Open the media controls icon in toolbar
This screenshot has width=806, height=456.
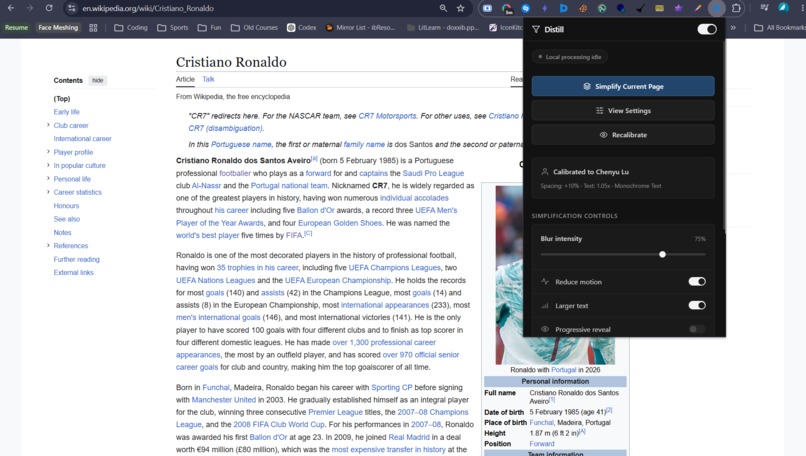[765, 8]
